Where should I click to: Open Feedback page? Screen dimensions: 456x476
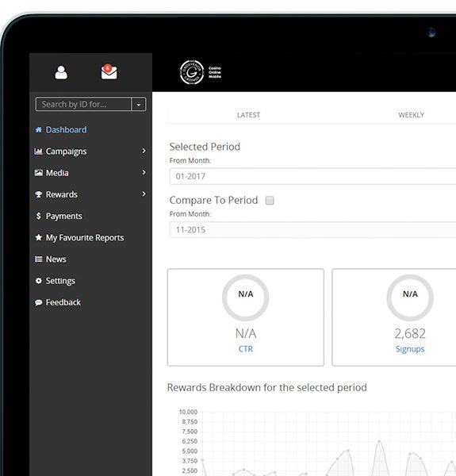point(63,303)
